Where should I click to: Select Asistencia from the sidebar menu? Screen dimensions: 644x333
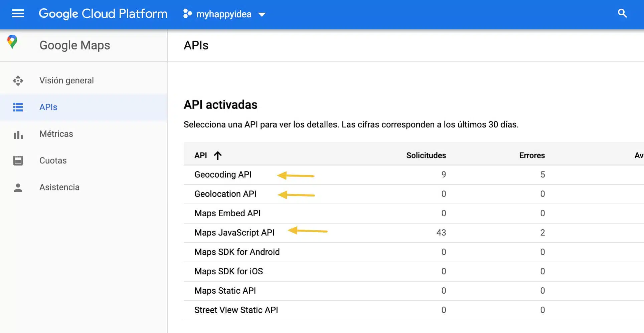click(59, 187)
